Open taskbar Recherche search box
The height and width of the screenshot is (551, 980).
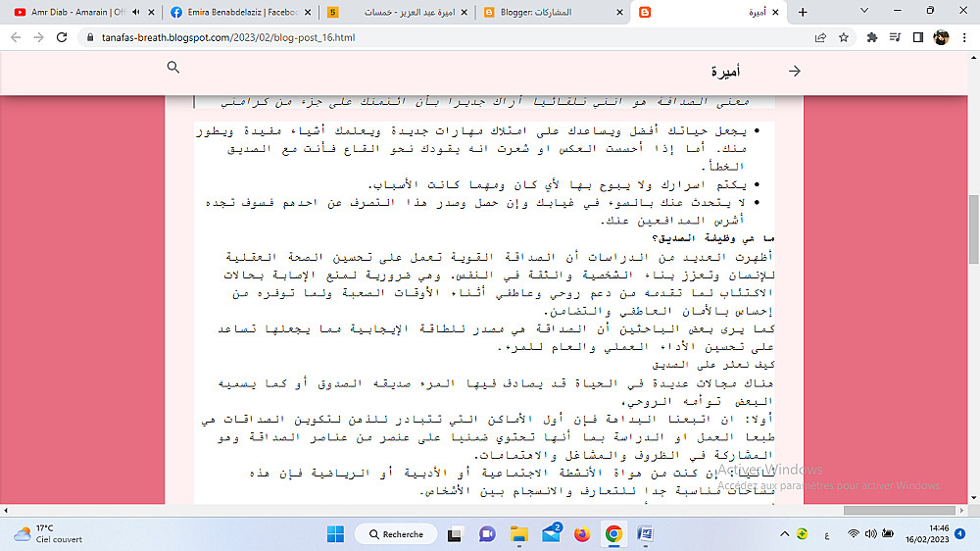396,534
